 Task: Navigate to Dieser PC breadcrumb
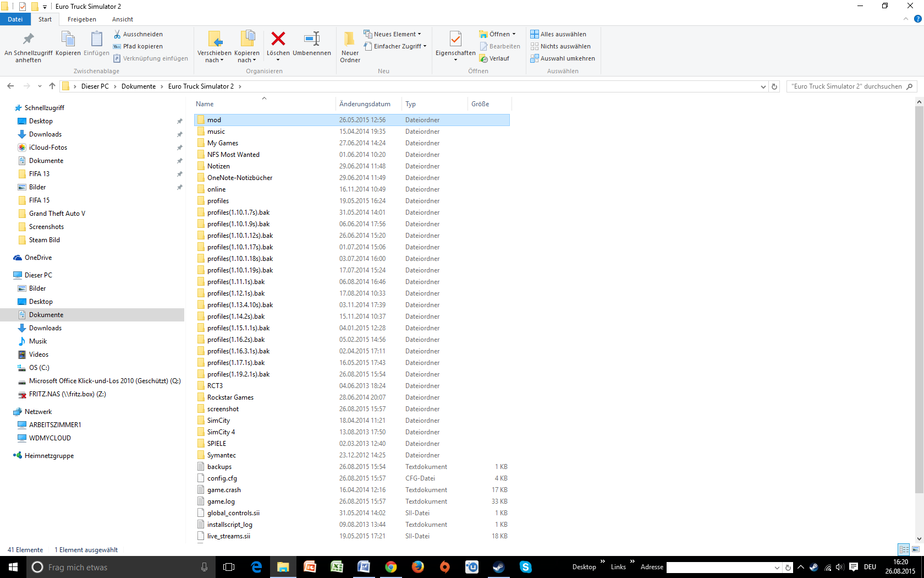coord(95,86)
